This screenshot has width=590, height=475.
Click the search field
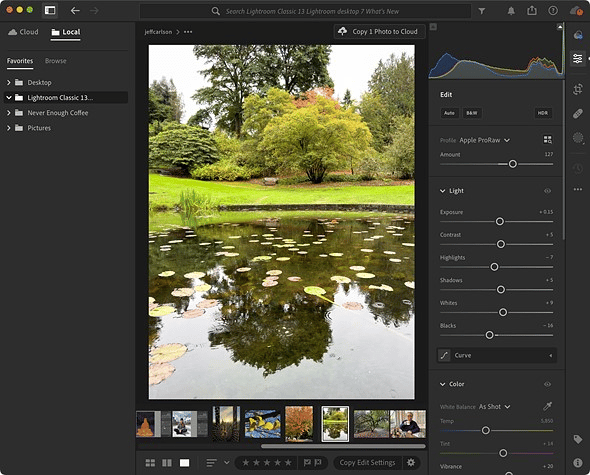[305, 11]
